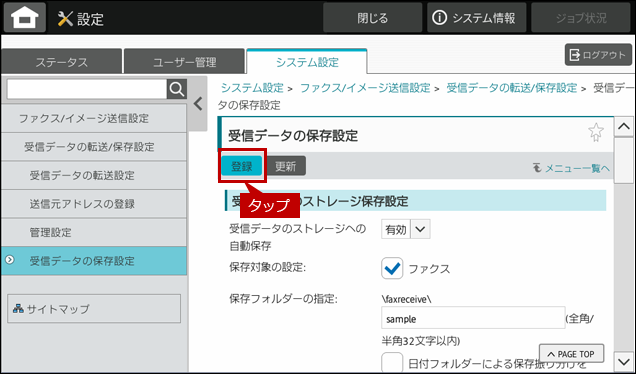Toggle the ファクス checkbox
Image resolution: width=636 pixels, height=374 pixels.
(392, 268)
